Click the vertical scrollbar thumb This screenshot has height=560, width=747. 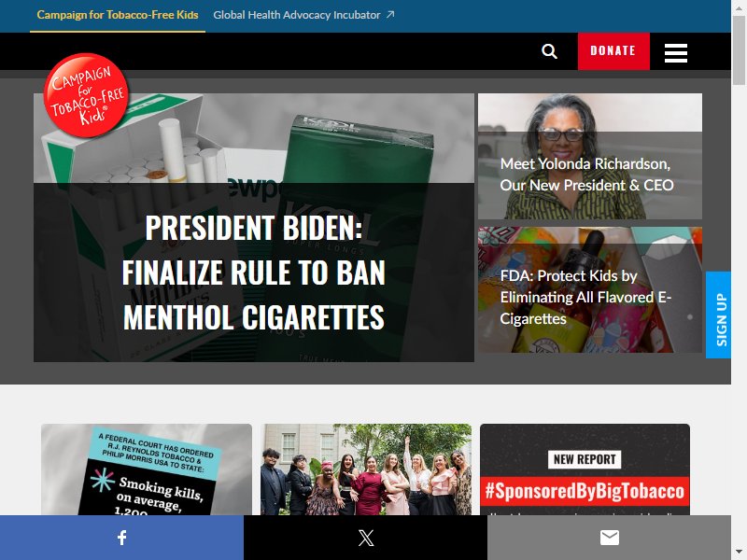click(739, 50)
